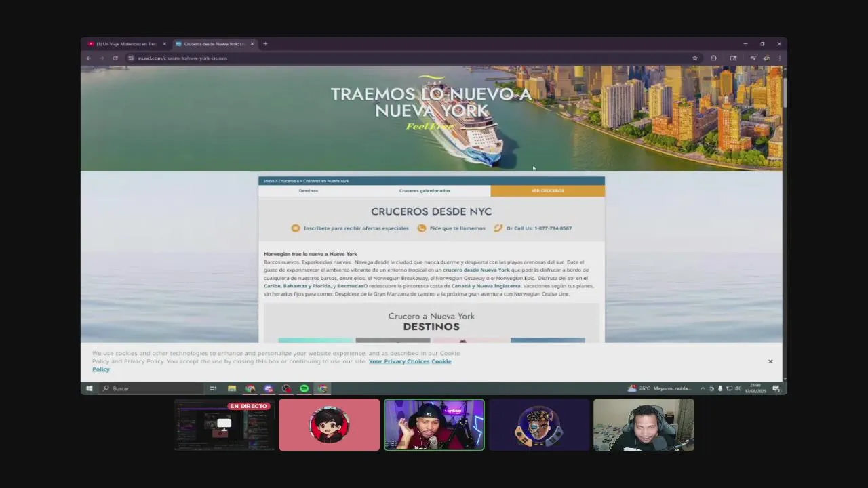Image resolution: width=868 pixels, height=488 pixels.
Task: Click the taskbar volume speaker icon
Action: pos(738,388)
